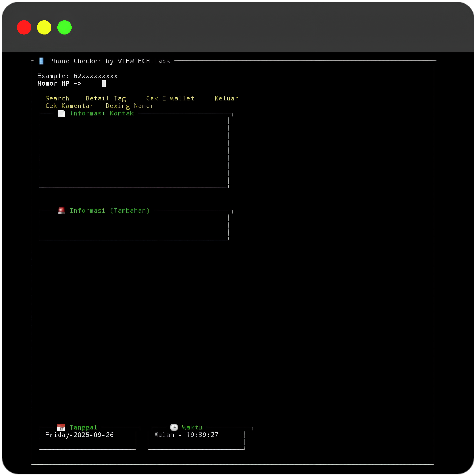
Task: Click the document icon beside Informasi Kontak
Action: pyautogui.click(x=61, y=113)
